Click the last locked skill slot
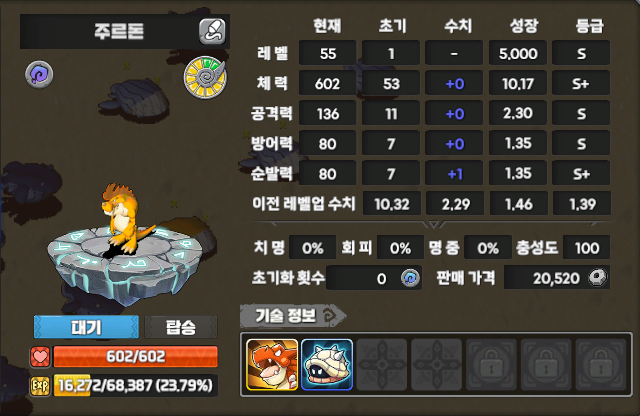Image resolution: width=640 pixels, height=416 pixels. click(601, 365)
